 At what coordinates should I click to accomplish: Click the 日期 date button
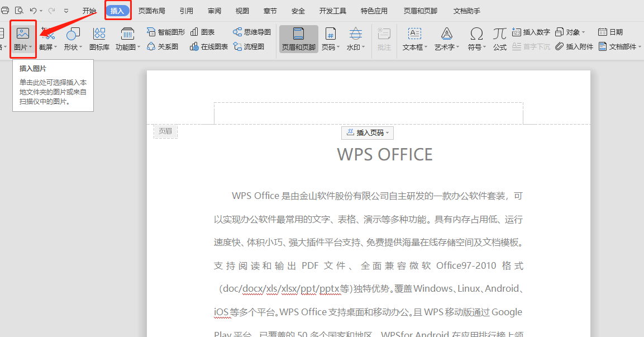pyautogui.click(x=610, y=32)
